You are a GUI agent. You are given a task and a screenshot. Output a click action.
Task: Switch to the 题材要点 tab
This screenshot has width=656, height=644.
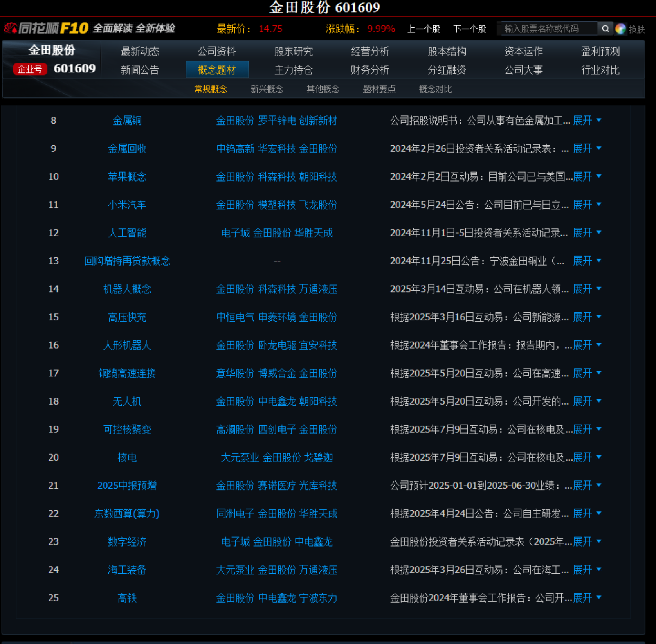[379, 89]
